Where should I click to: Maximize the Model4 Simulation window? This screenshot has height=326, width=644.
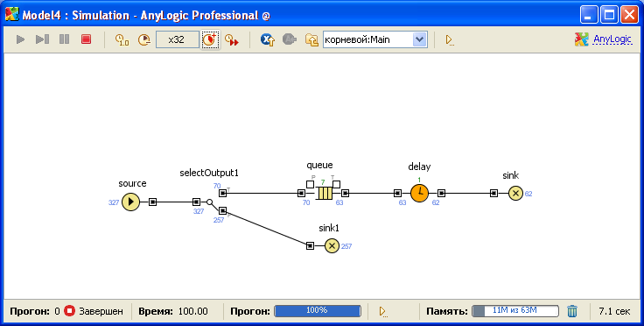(x=609, y=15)
